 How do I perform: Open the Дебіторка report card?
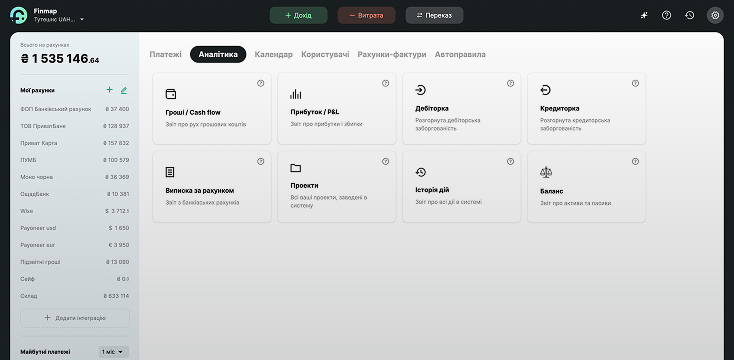[x=462, y=108]
